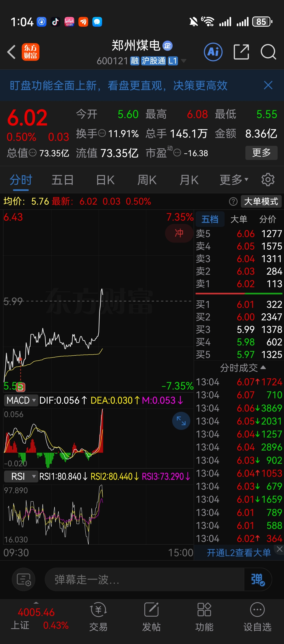The width and height of the screenshot is (284, 644).
Task: Toggle the 弹 danmaku switch
Action: coord(258,579)
